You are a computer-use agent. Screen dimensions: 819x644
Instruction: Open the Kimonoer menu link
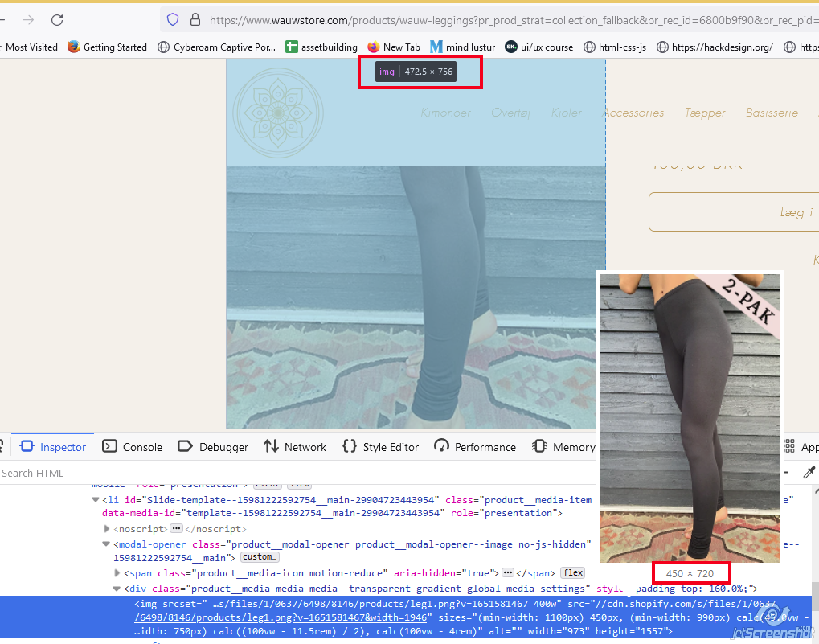(445, 113)
